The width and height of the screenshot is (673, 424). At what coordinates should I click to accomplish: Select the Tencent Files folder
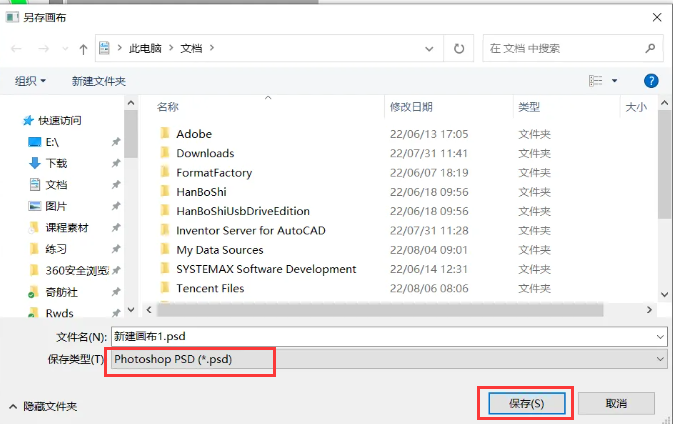pos(210,288)
